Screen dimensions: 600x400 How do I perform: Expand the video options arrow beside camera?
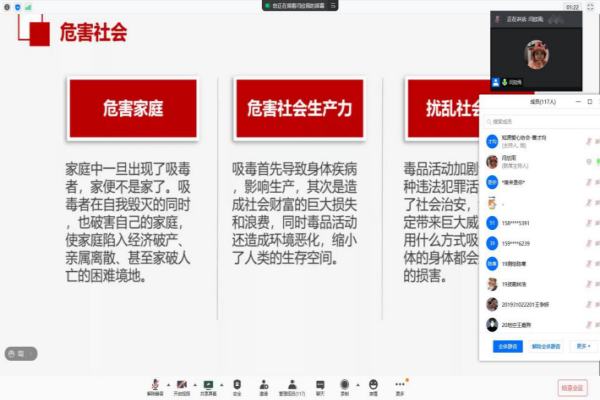[x=193, y=384]
